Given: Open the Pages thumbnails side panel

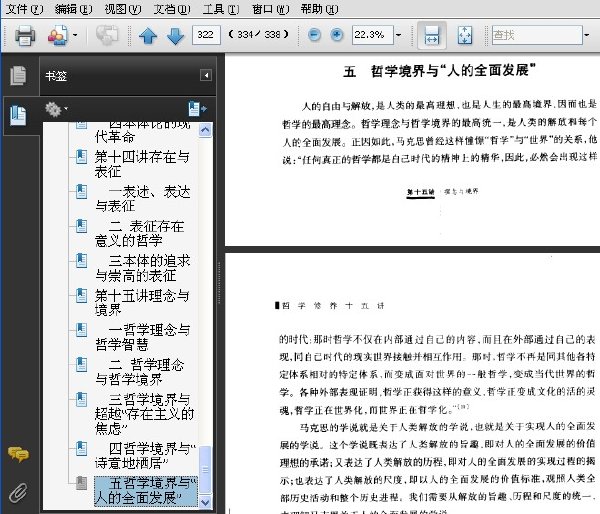Looking at the screenshot, I should coord(18,75).
